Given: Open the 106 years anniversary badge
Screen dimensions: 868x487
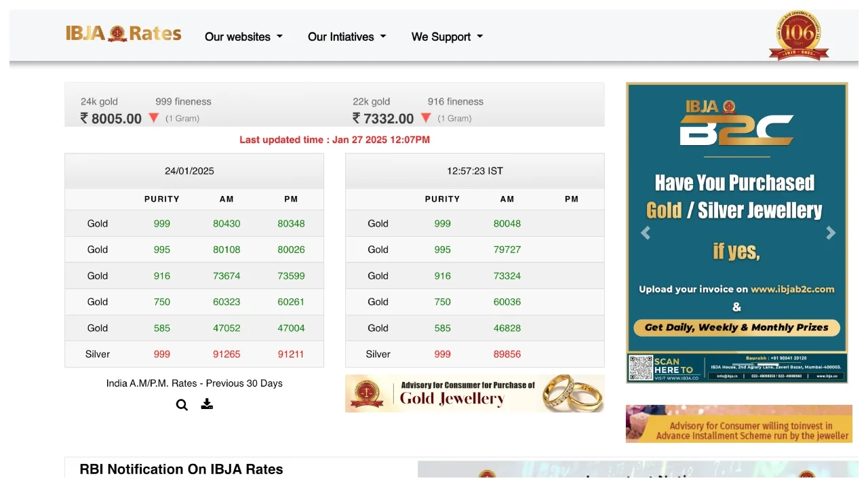Looking at the screenshot, I should click(799, 35).
